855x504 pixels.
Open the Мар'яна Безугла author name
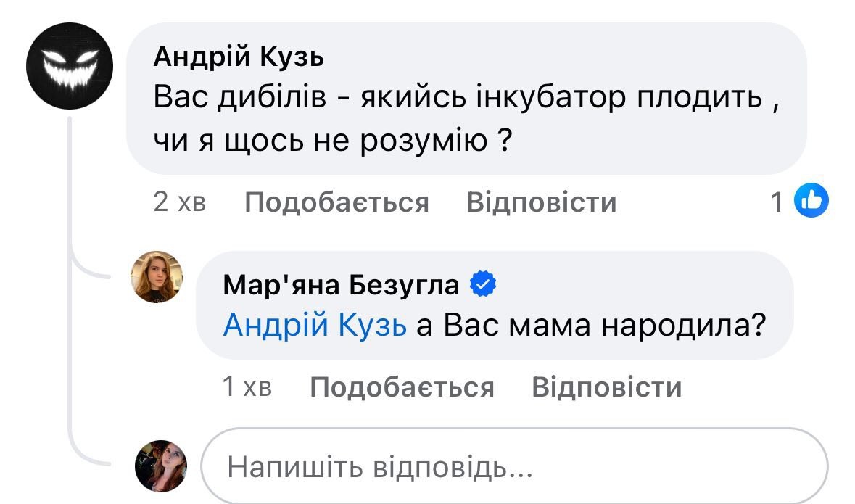pos(341,286)
